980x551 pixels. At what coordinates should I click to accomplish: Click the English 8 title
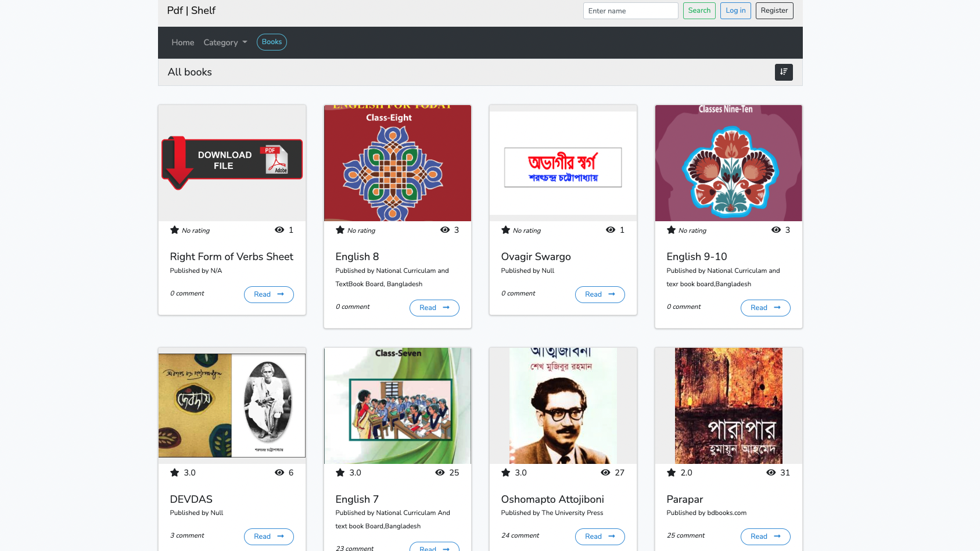pos(357,257)
